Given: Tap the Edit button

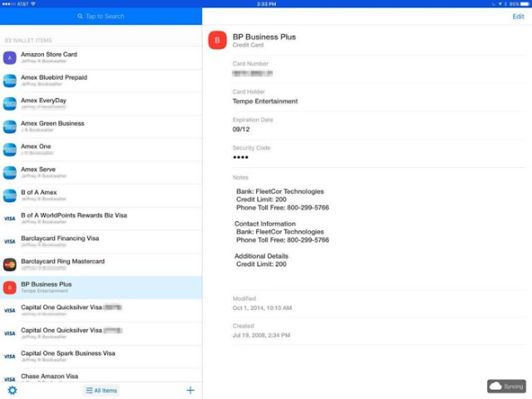Looking at the screenshot, I should click(518, 17).
